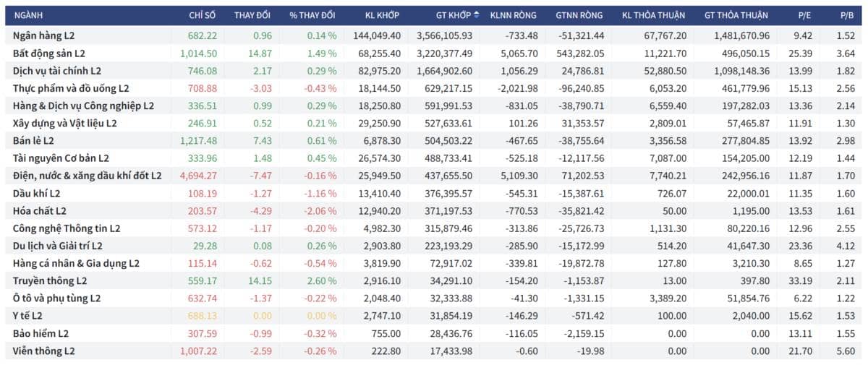
Task: Sort by the KL KHỚP column header
Action: (x=383, y=15)
